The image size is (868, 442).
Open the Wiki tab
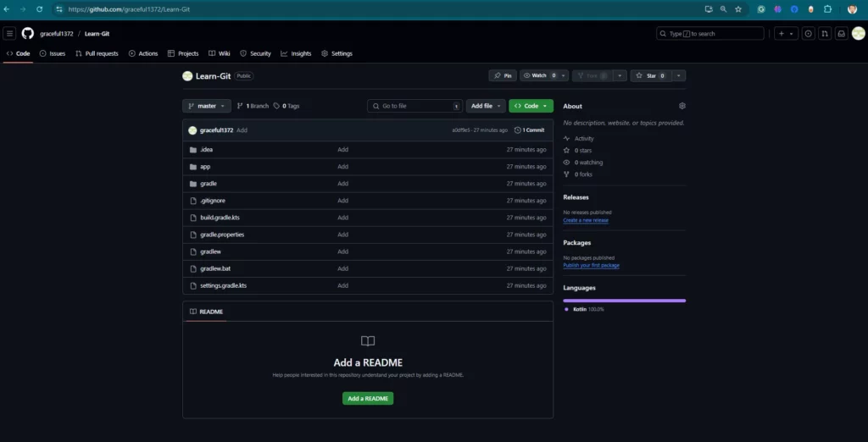click(x=220, y=53)
